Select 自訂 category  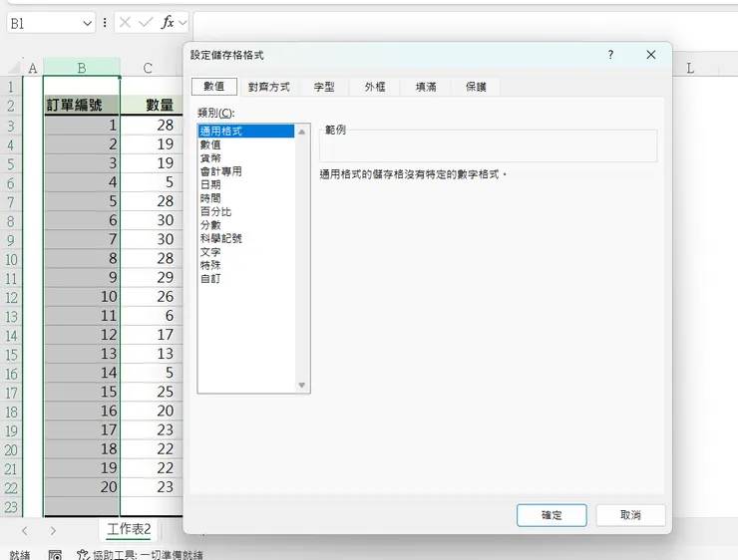(246, 278)
